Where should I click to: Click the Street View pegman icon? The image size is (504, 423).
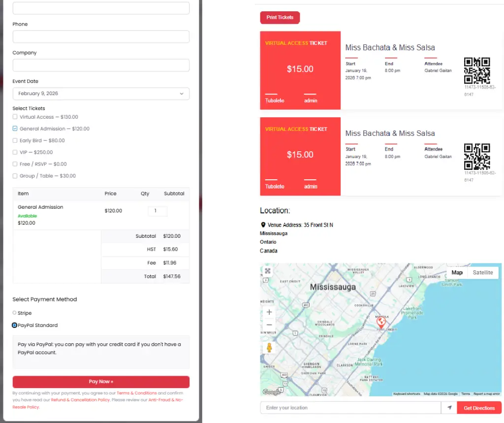269,348
